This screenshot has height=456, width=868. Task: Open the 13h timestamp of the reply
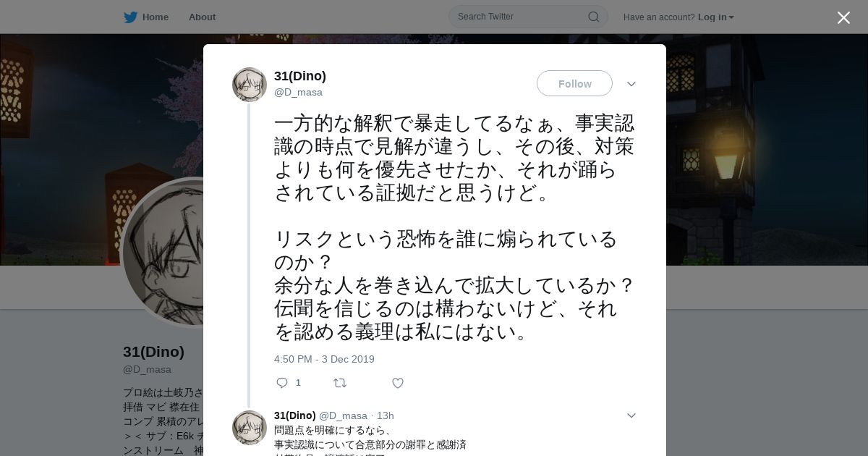coord(385,415)
